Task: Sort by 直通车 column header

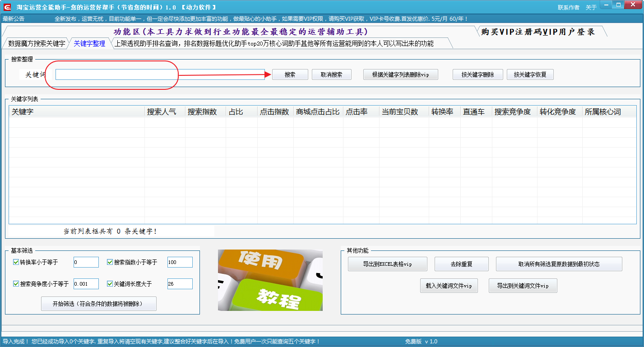Action: click(476, 112)
